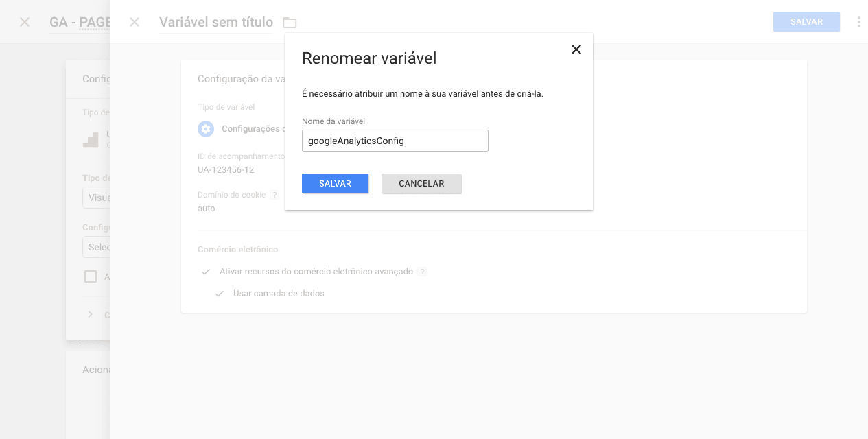Open the three-dot overflow menu
The image size is (868, 439).
(858, 21)
